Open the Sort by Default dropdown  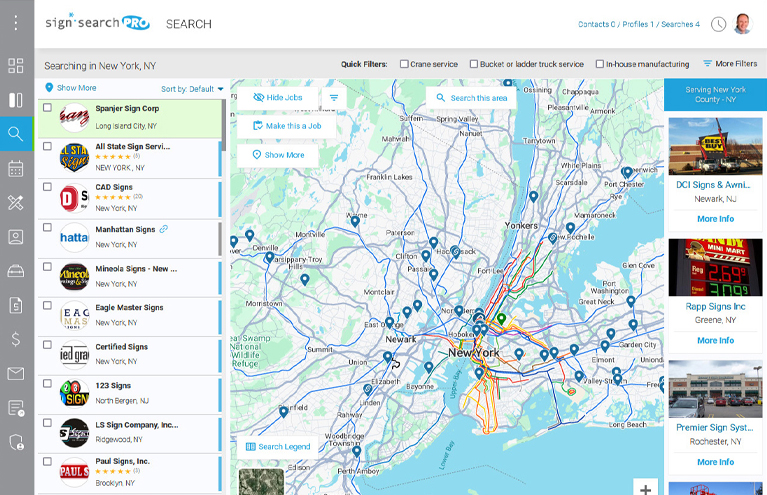(x=192, y=89)
